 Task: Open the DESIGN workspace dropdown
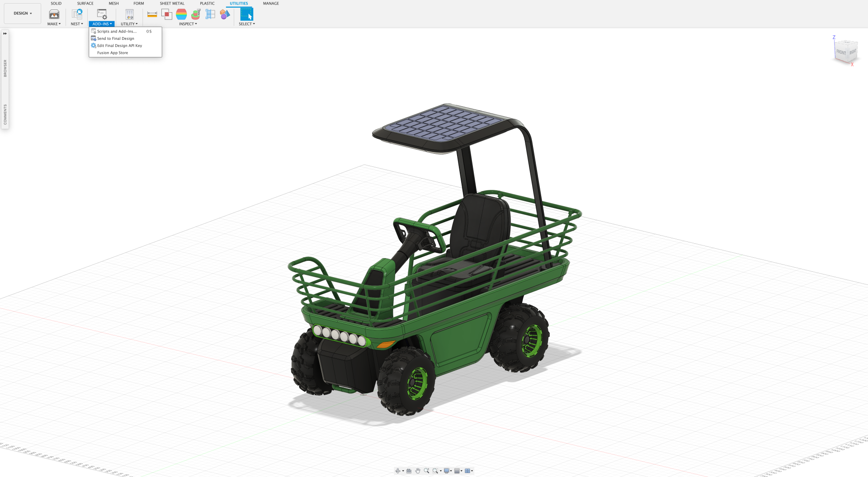(23, 14)
